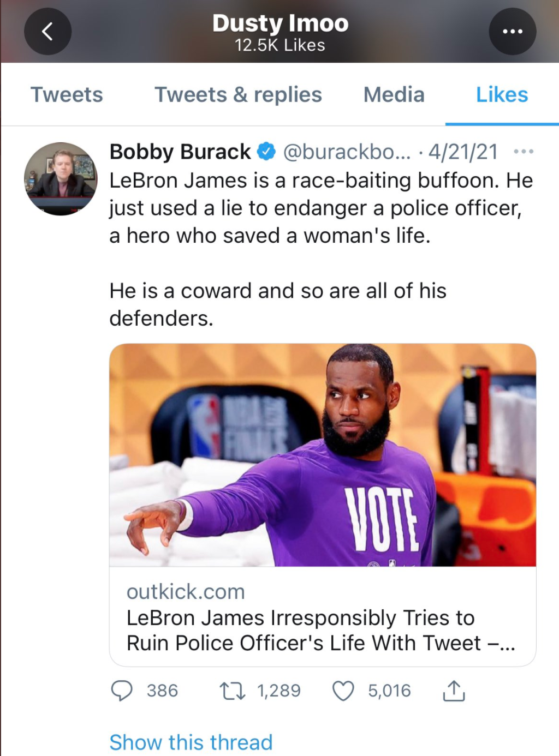The width and height of the screenshot is (559, 756).
Task: Open tweet options ellipsis beside date
Action: (524, 152)
